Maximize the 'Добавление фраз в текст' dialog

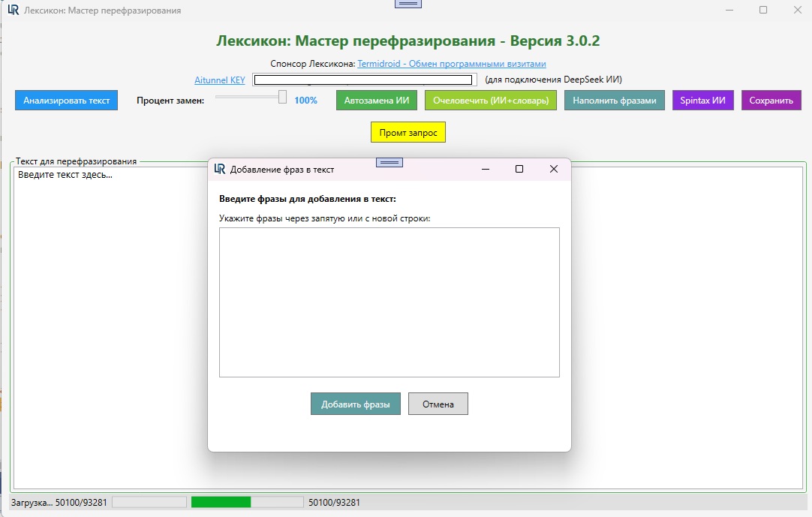click(519, 169)
